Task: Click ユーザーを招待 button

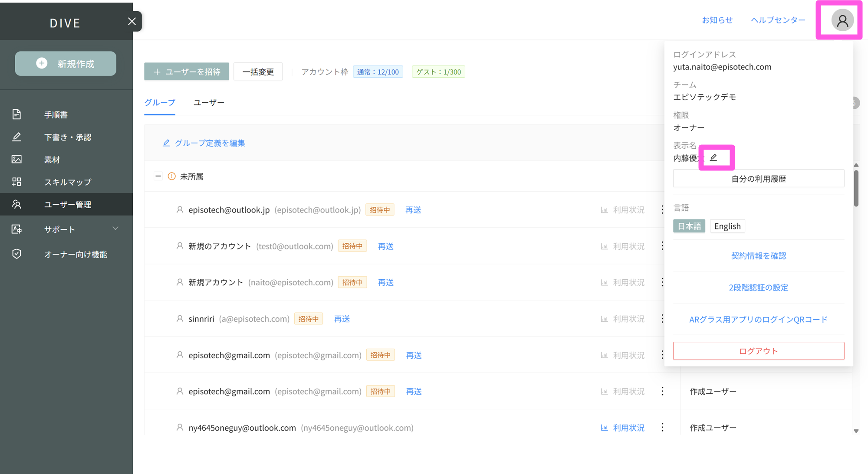Action: 187,72
